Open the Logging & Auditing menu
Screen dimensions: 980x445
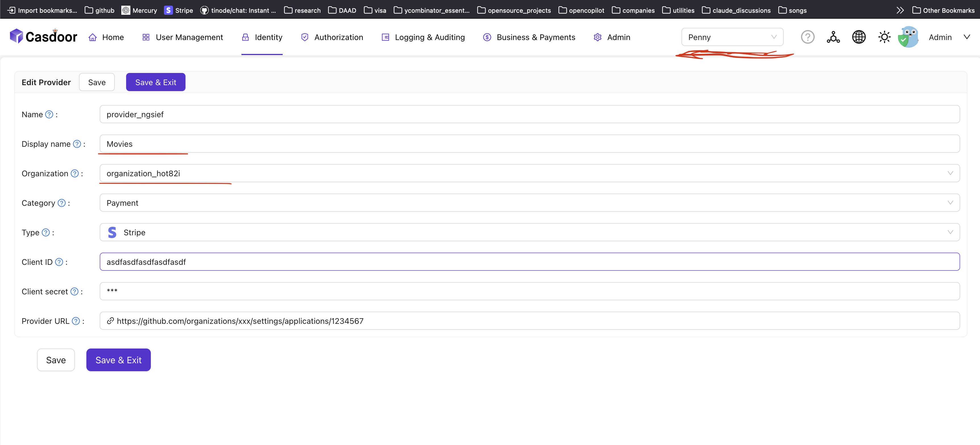423,37
